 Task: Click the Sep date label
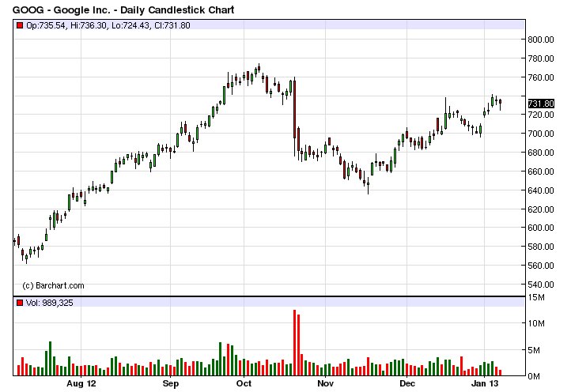pyautogui.click(x=170, y=383)
